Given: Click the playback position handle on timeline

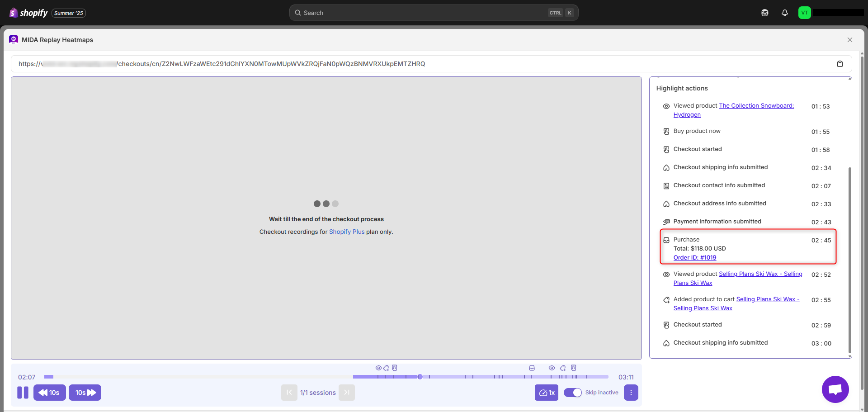Looking at the screenshot, I should (x=420, y=377).
